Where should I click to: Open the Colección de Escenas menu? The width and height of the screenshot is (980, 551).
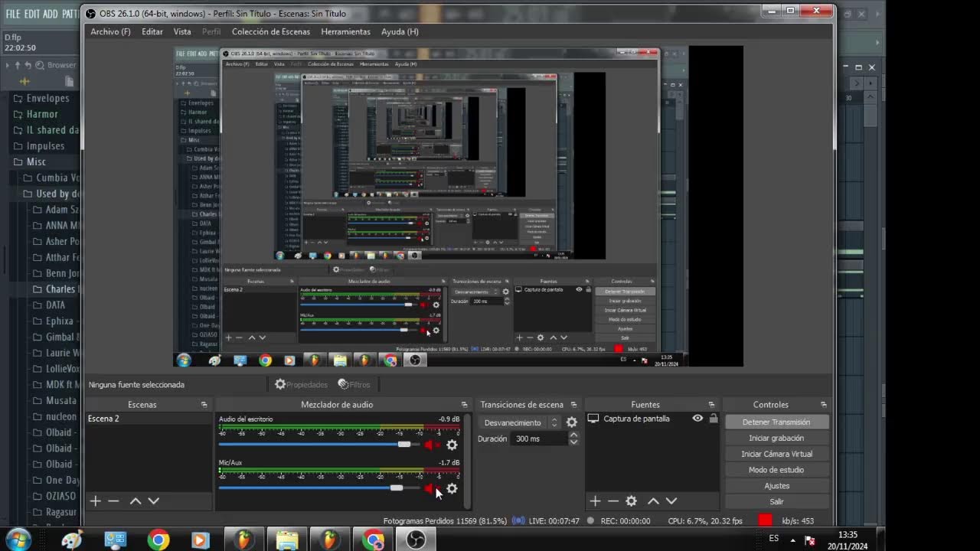click(x=271, y=31)
